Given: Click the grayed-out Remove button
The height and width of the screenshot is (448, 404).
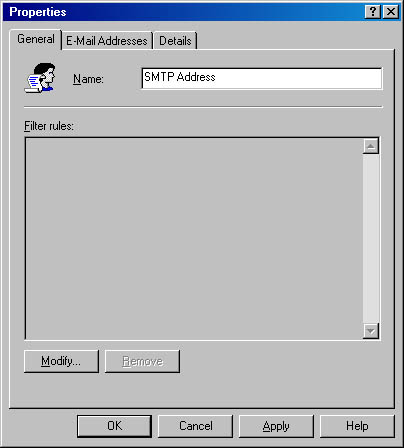Looking at the screenshot, I should (142, 361).
